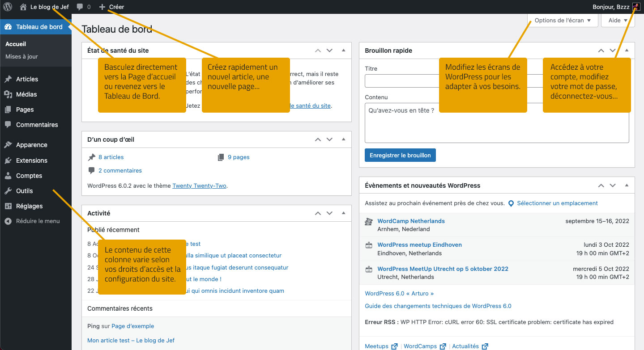Open the Articles menu item

pos(27,79)
